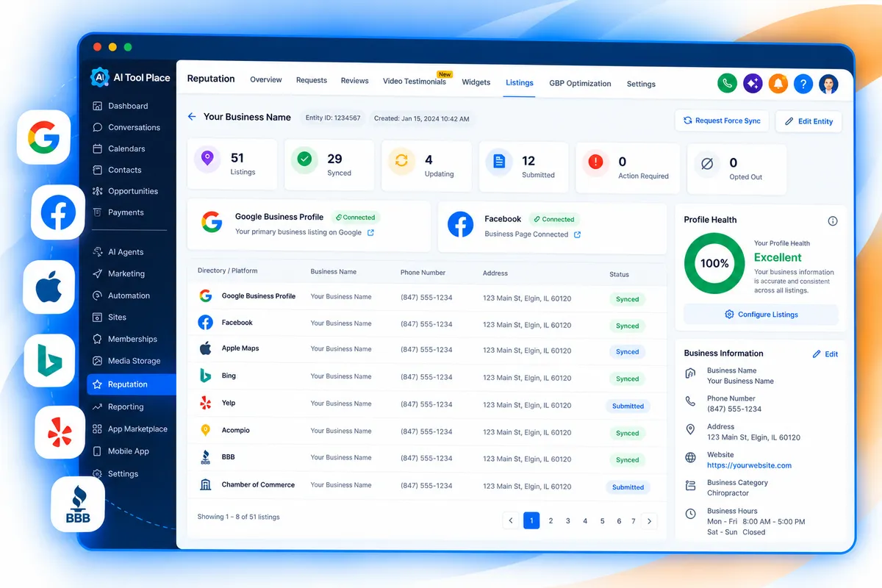The height and width of the screenshot is (588, 882).
Task: Click the Reputation star icon
Action: click(97, 384)
